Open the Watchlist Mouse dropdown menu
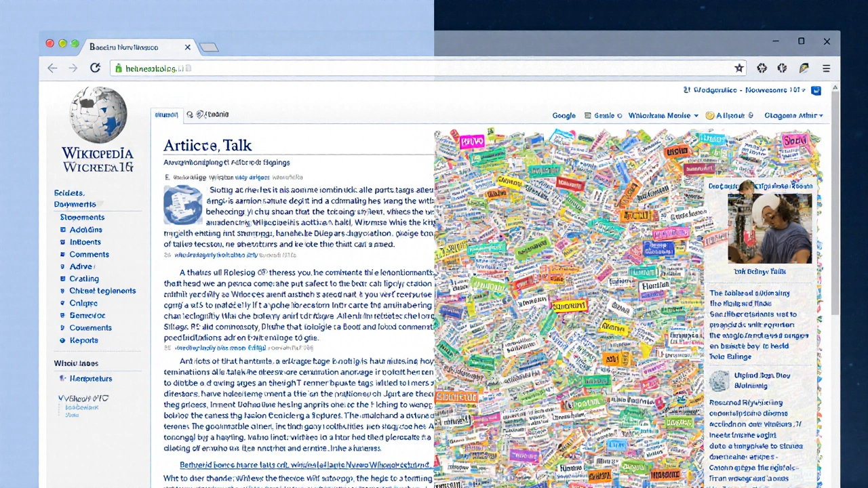Screen dimensions: 868x488 663,115
